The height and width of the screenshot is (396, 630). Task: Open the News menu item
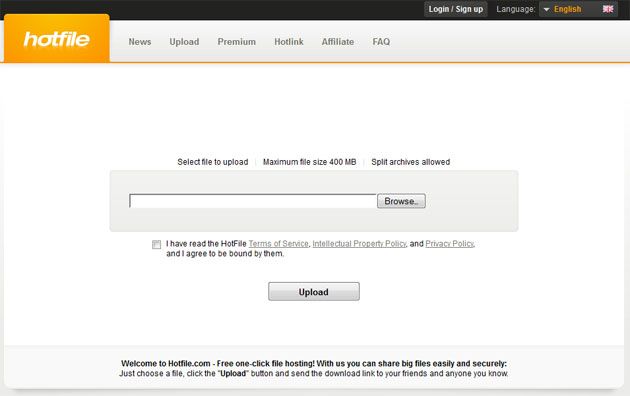(140, 42)
